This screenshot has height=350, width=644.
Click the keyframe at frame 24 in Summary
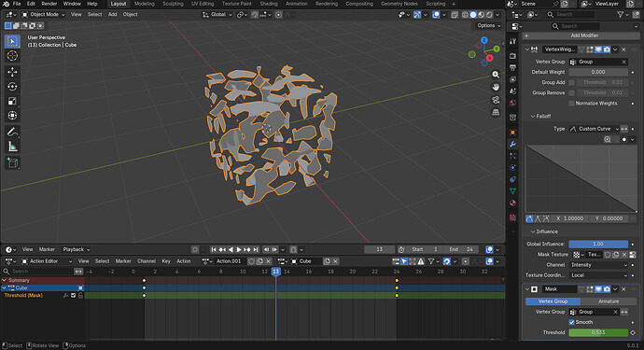[397, 280]
